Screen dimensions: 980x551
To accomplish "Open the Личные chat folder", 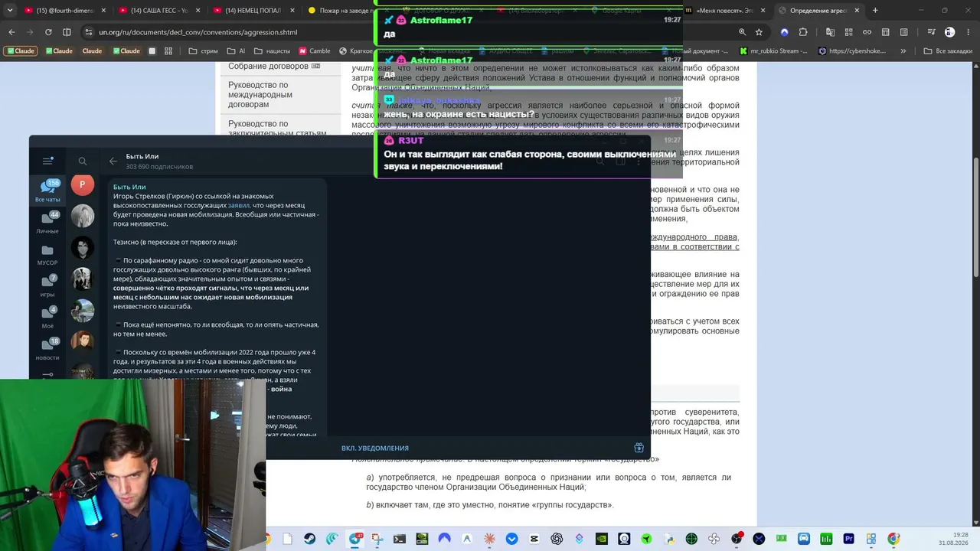I will [47, 223].
